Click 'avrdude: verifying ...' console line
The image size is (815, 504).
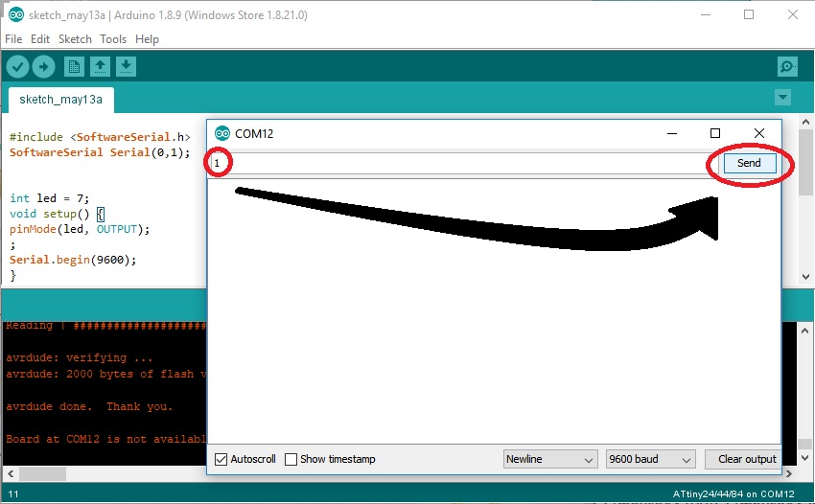point(79,357)
